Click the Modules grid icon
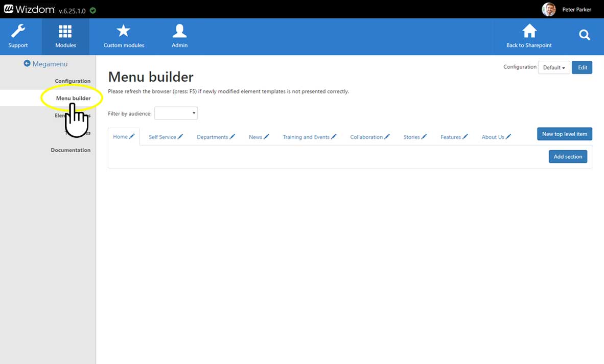604x364 pixels. [65, 32]
